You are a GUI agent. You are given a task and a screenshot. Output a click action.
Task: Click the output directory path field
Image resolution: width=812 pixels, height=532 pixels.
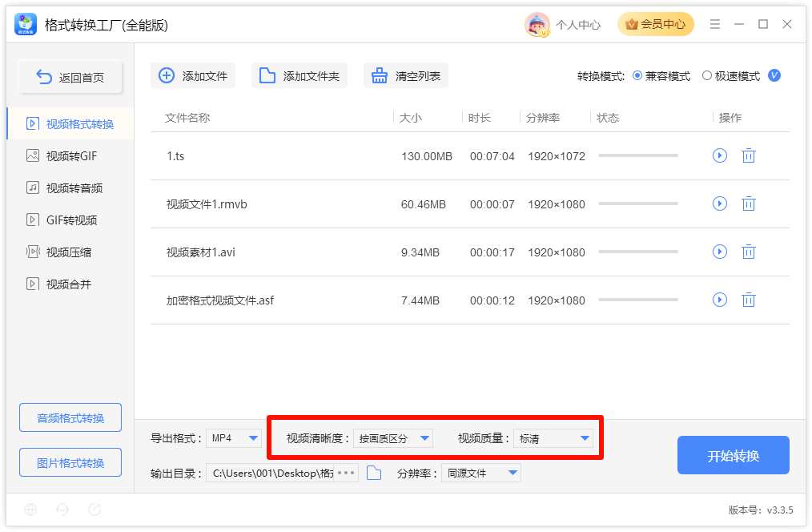tap(271, 473)
